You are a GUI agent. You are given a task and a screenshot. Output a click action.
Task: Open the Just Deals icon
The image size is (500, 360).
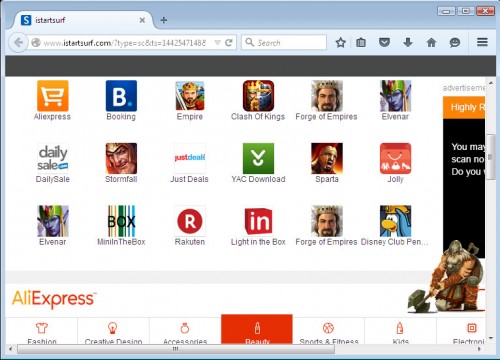pyautogui.click(x=190, y=158)
